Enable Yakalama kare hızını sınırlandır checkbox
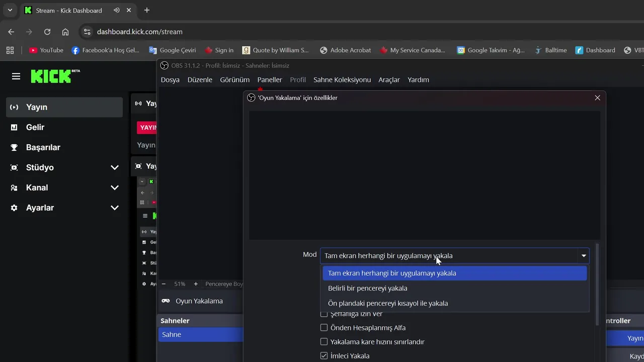This screenshot has width=644, height=362. pos(324,342)
